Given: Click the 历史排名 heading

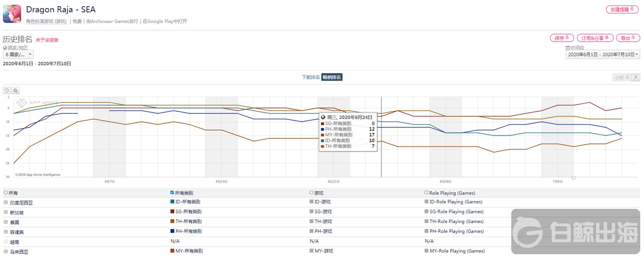Looking at the screenshot, I should [x=17, y=39].
